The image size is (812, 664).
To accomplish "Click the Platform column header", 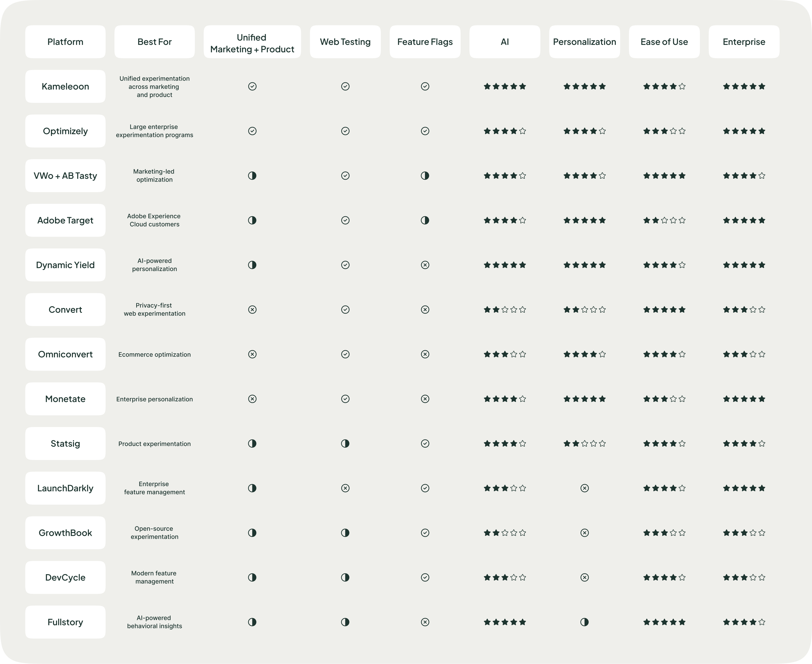I will point(65,42).
